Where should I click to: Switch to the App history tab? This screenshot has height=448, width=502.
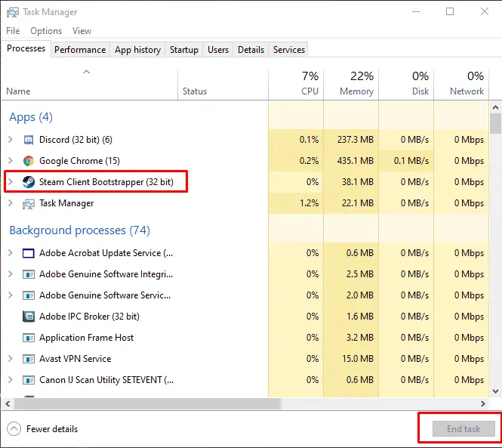coord(137,50)
